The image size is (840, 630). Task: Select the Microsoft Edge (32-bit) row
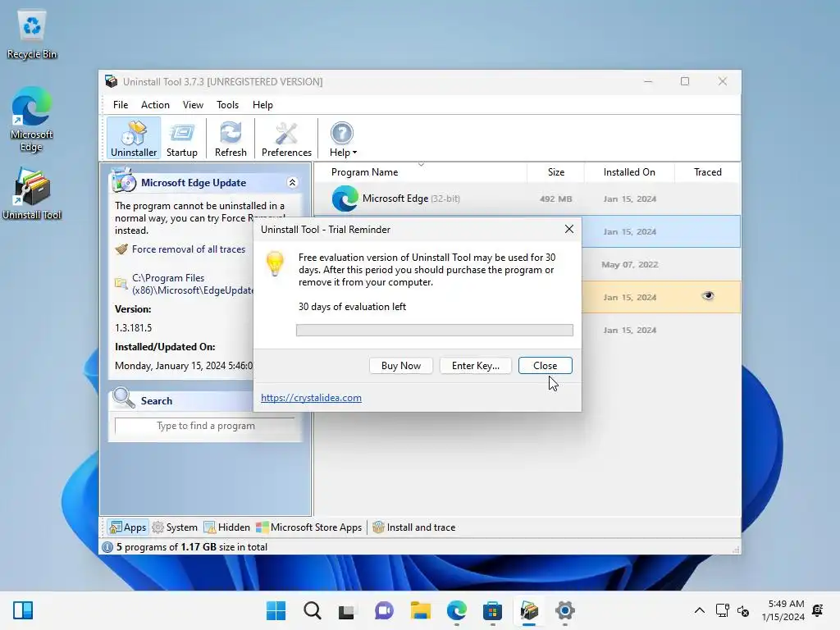pos(527,199)
